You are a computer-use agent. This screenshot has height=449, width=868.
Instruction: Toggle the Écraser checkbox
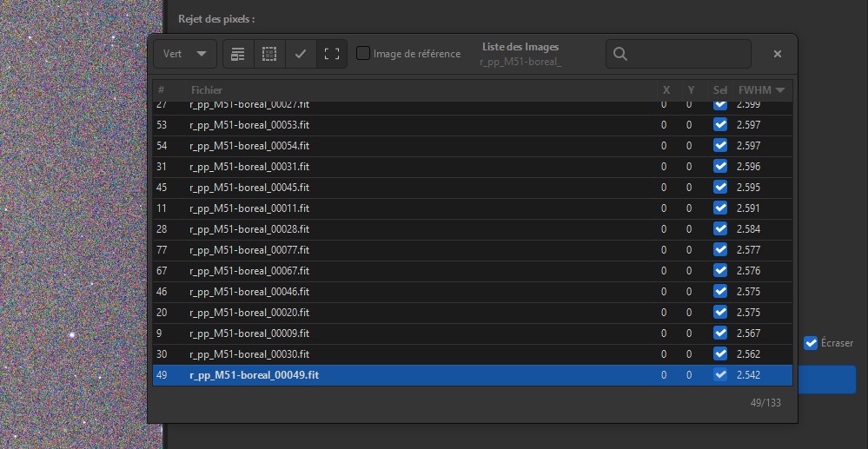(811, 343)
